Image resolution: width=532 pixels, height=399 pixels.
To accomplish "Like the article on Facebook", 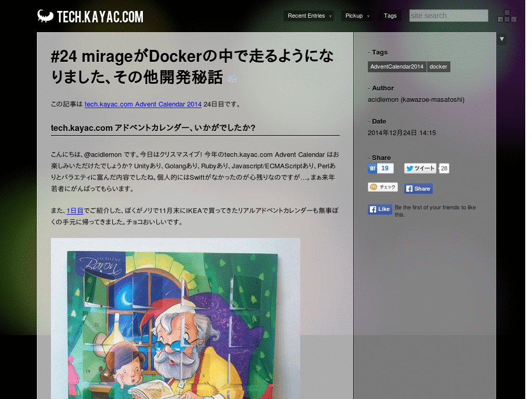I will tap(380, 209).
